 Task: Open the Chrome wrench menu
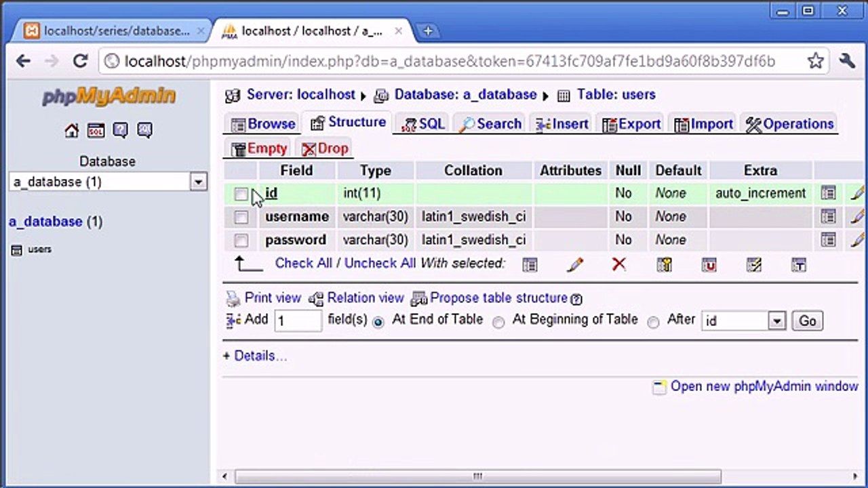[x=847, y=61]
